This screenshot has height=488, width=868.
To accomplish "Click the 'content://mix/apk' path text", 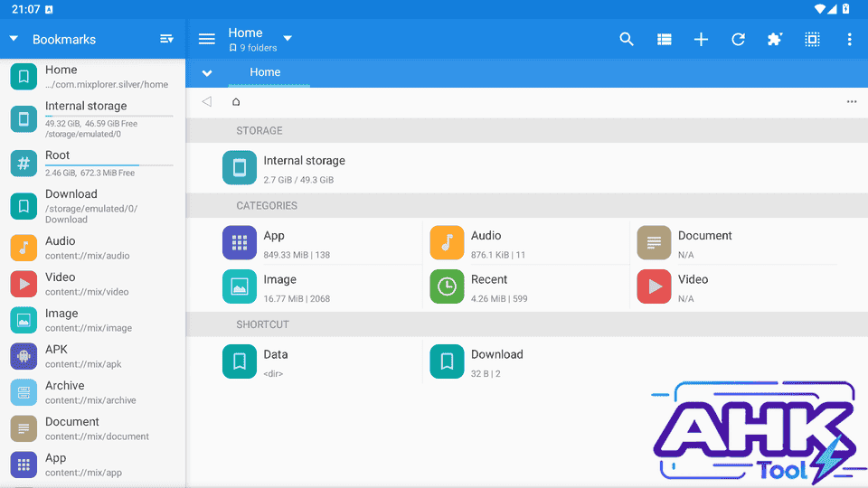I will (x=83, y=364).
